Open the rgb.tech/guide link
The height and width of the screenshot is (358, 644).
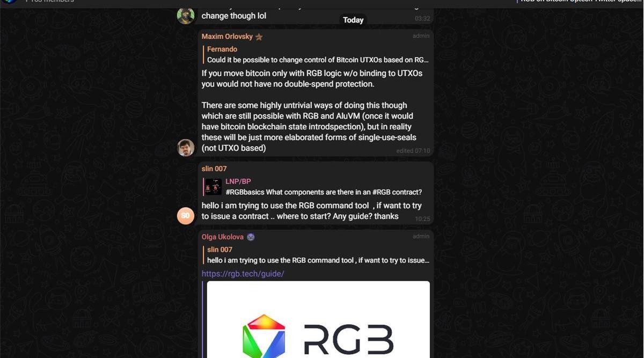click(x=243, y=274)
